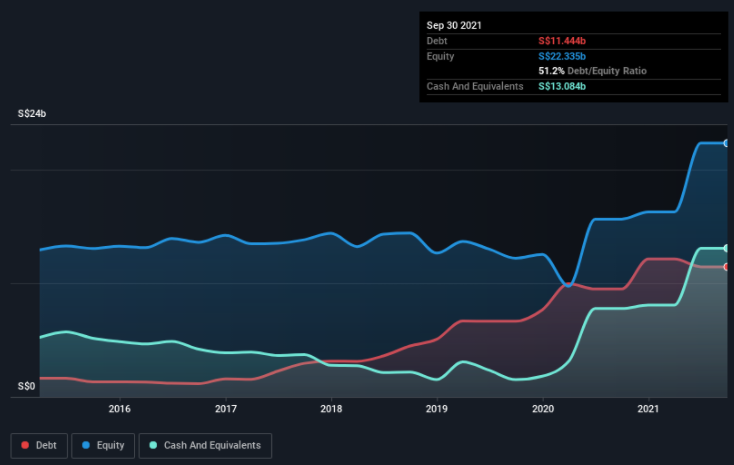Click the teal Cash line end-point marker
The height and width of the screenshot is (465, 734).
[727, 248]
